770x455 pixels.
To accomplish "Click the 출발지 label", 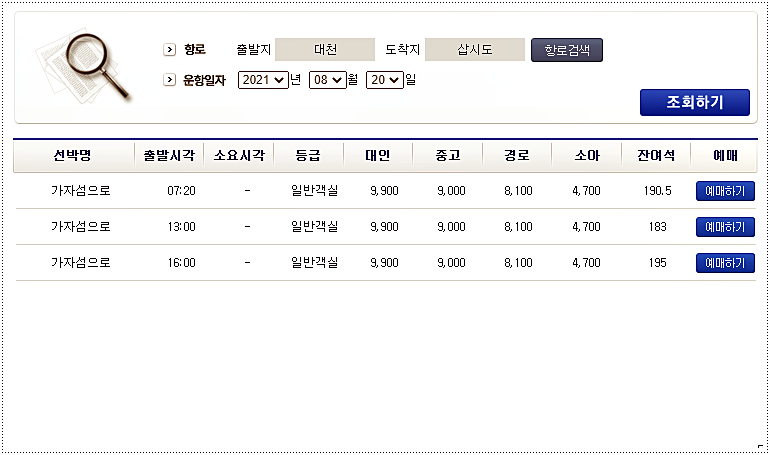I will click(x=253, y=50).
